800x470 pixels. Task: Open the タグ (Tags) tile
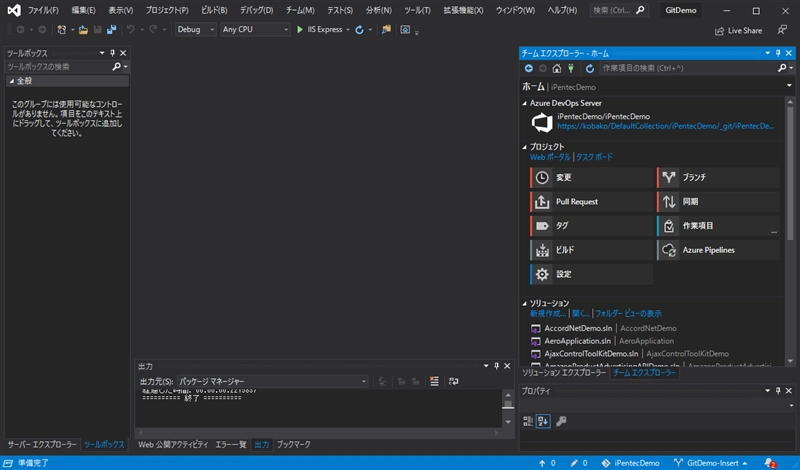(x=592, y=226)
